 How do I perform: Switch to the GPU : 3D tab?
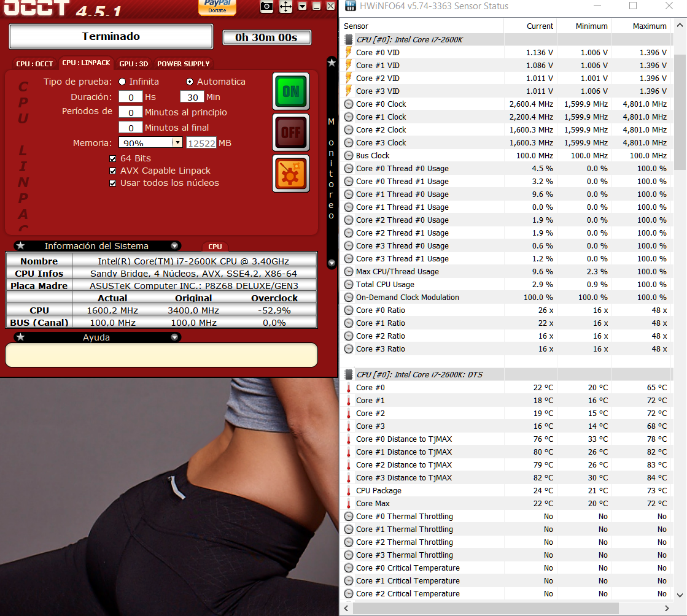tap(133, 64)
